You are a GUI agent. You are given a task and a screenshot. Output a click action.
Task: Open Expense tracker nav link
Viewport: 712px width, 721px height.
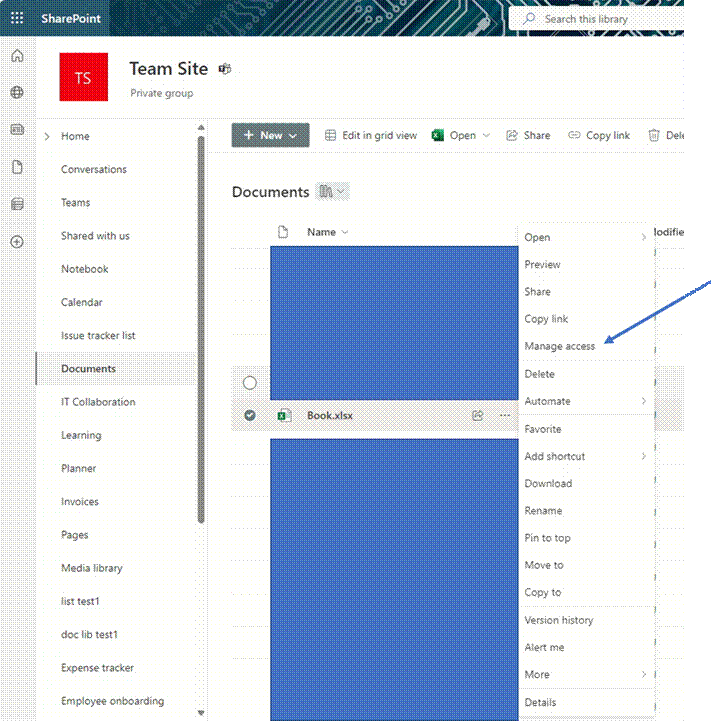coord(98,668)
